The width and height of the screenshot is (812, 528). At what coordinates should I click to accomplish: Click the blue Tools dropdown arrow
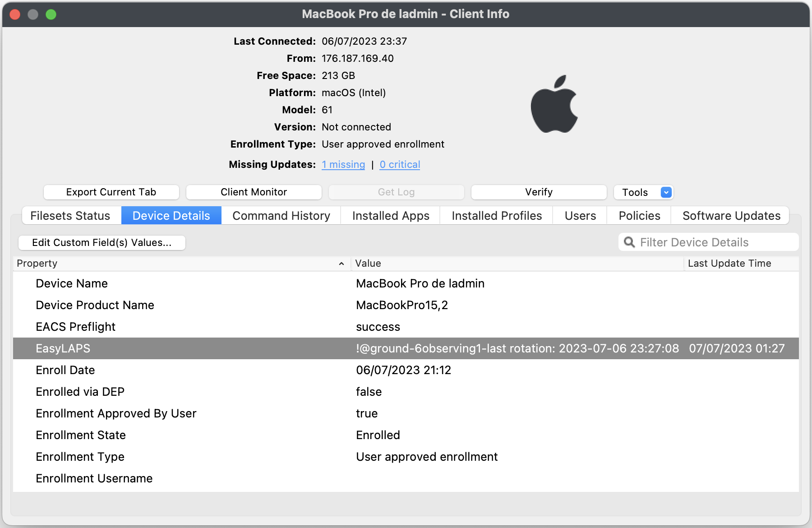point(666,192)
